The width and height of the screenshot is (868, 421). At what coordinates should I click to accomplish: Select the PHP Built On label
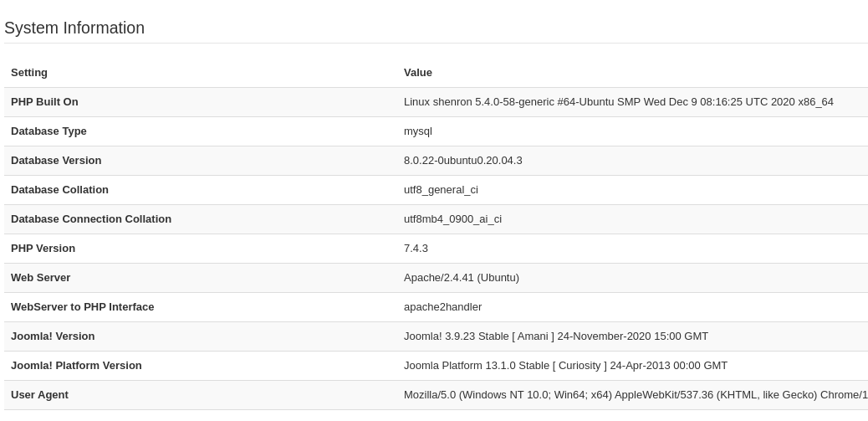point(44,102)
